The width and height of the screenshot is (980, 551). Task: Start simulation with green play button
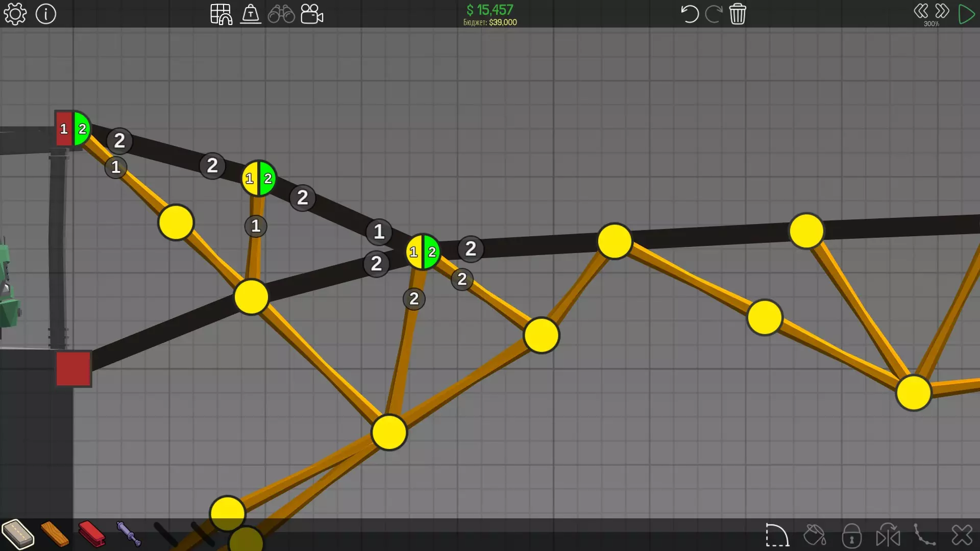[x=966, y=14]
